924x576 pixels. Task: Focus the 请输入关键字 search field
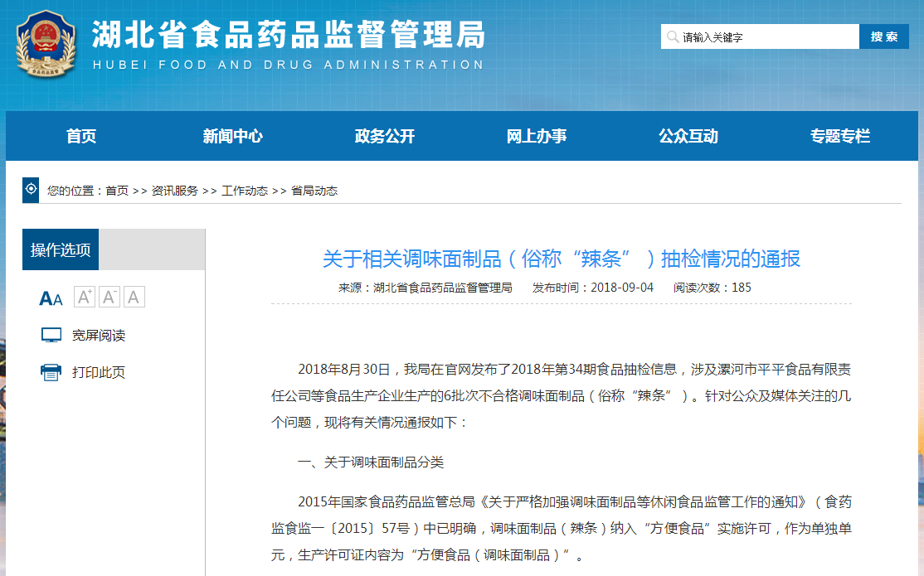pos(760,36)
